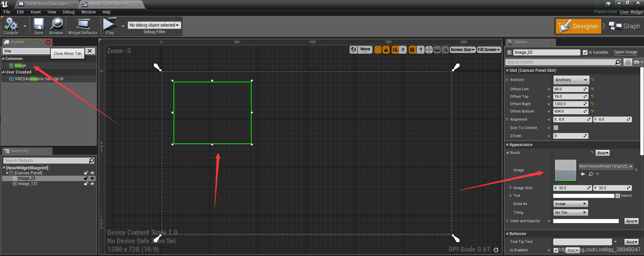Viewport: 644px width, 256px height.
Task: Toggle visibility eye of Image_131
Action: (92, 184)
